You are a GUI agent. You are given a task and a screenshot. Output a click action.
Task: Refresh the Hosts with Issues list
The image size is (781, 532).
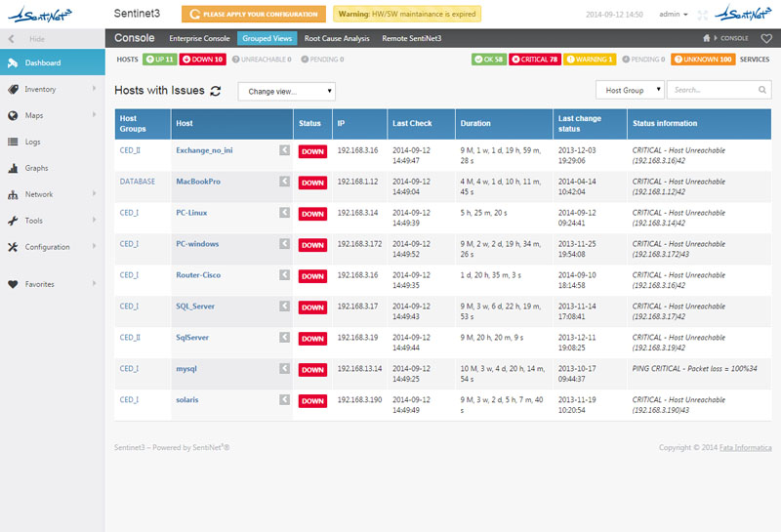tap(215, 91)
